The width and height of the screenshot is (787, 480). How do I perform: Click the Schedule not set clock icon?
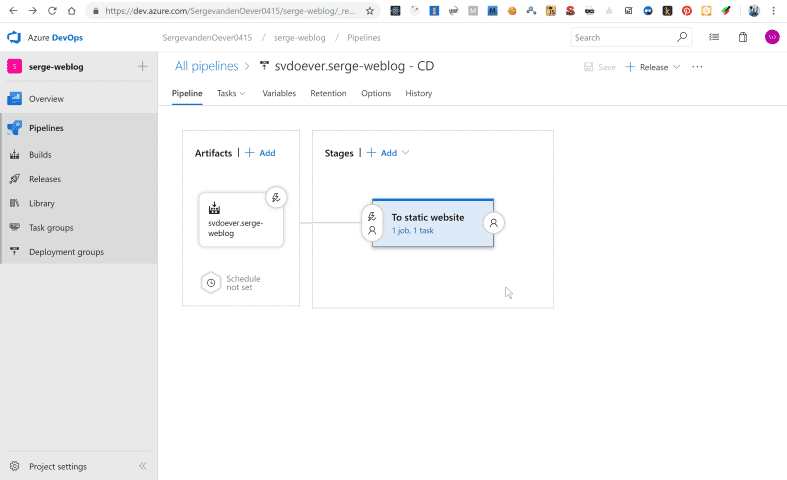[211, 283]
